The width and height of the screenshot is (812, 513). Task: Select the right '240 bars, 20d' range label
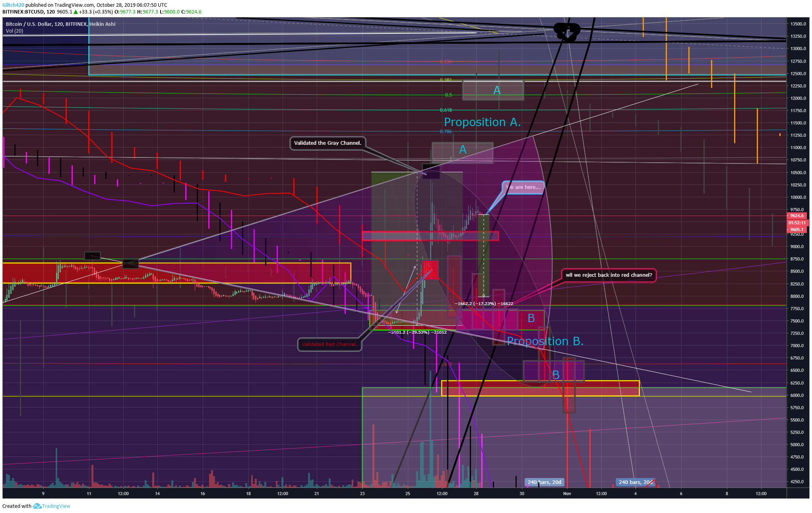pos(635,482)
